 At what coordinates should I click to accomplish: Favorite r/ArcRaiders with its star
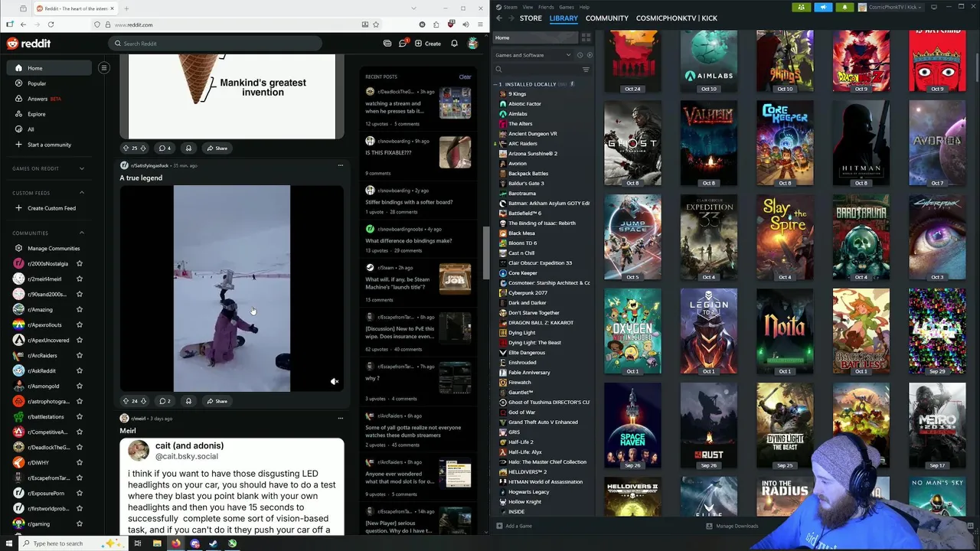click(79, 355)
